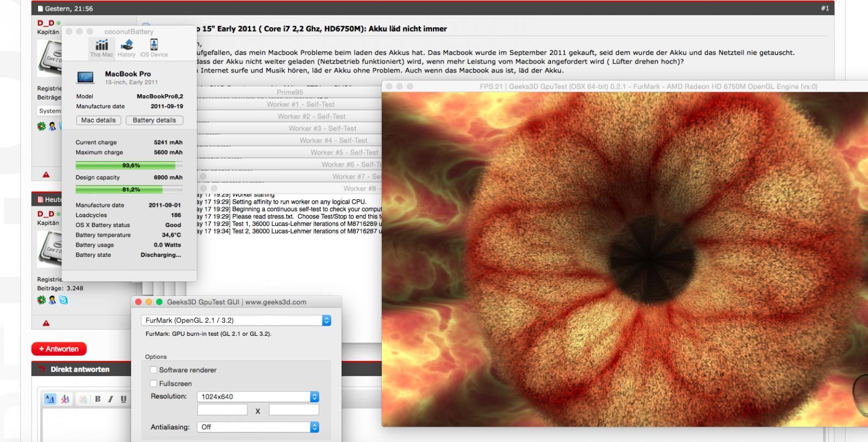Click the Battery temperature value 34,6°C
The width and height of the screenshot is (868, 442).
pyautogui.click(x=171, y=235)
